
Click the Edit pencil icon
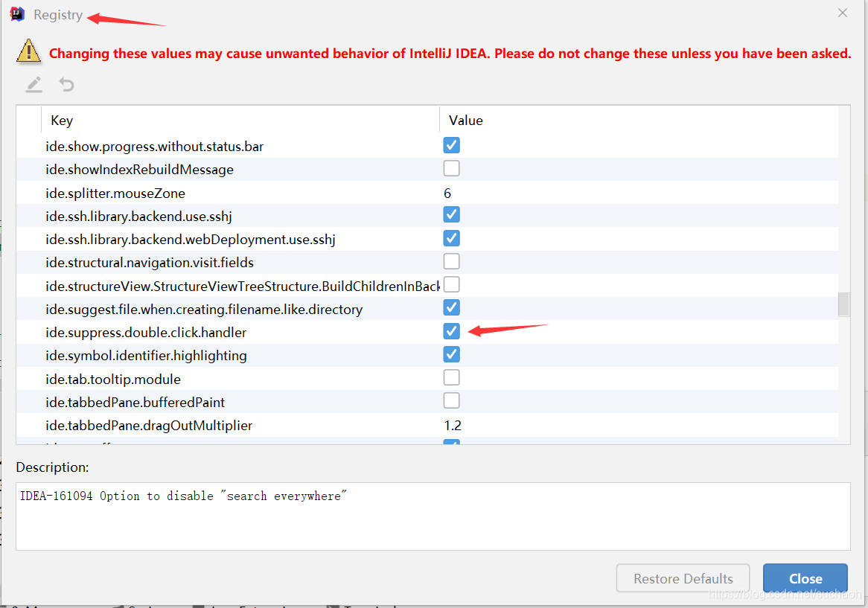(33, 85)
